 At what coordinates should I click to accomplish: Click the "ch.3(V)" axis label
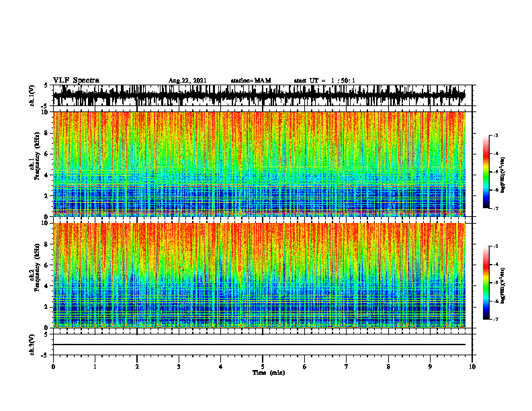point(32,345)
